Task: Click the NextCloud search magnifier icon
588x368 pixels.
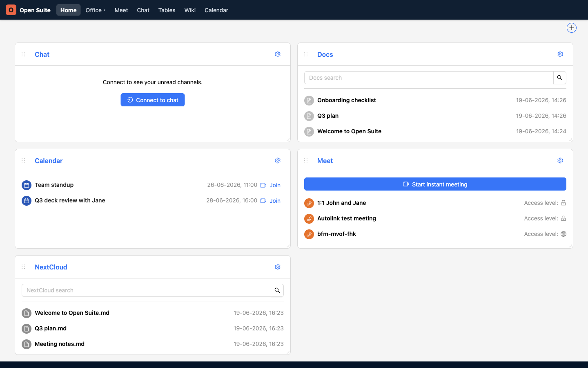Action: (x=277, y=290)
